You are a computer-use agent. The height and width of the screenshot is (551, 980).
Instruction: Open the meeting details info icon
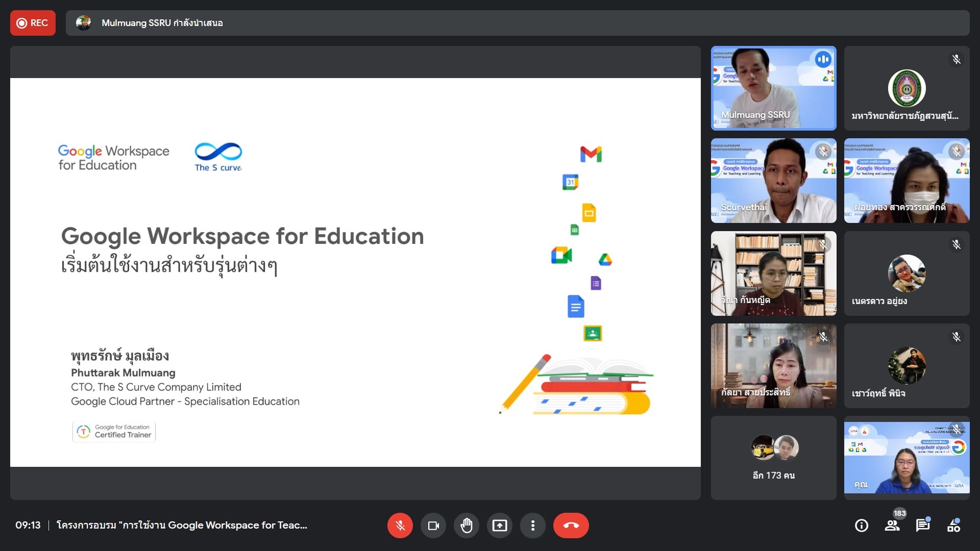point(862,525)
